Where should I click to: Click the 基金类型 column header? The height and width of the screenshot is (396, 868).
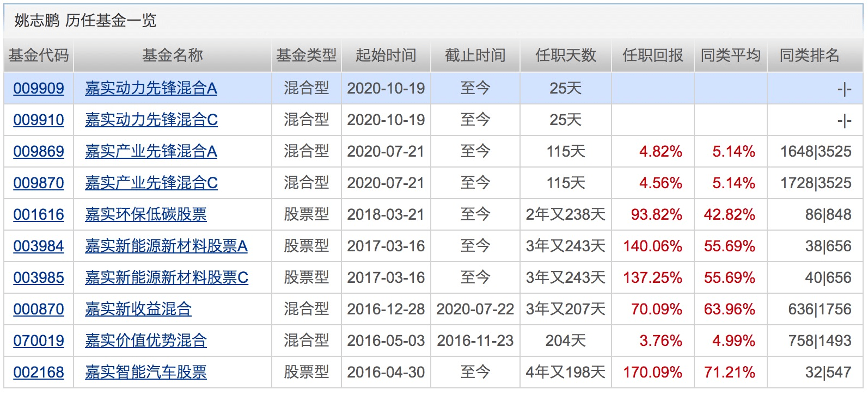307,55
